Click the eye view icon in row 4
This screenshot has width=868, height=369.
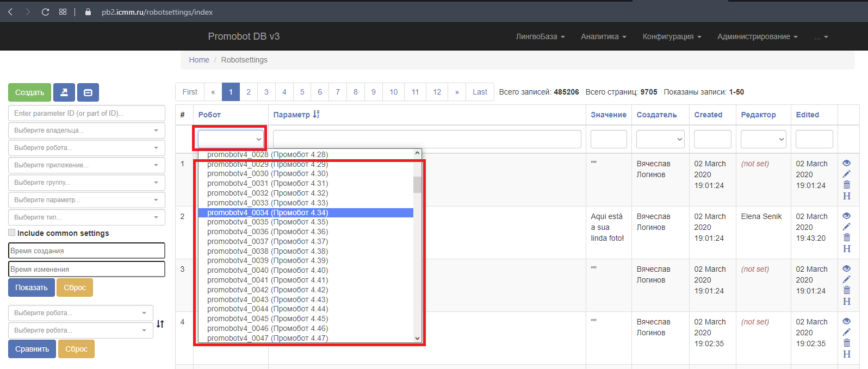(846, 321)
